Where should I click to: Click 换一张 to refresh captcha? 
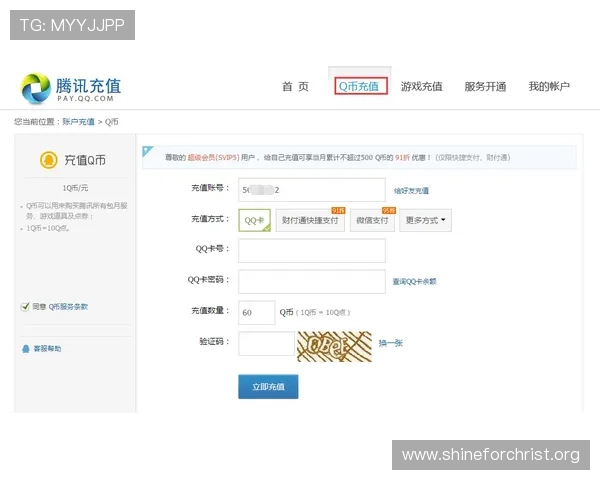391,343
